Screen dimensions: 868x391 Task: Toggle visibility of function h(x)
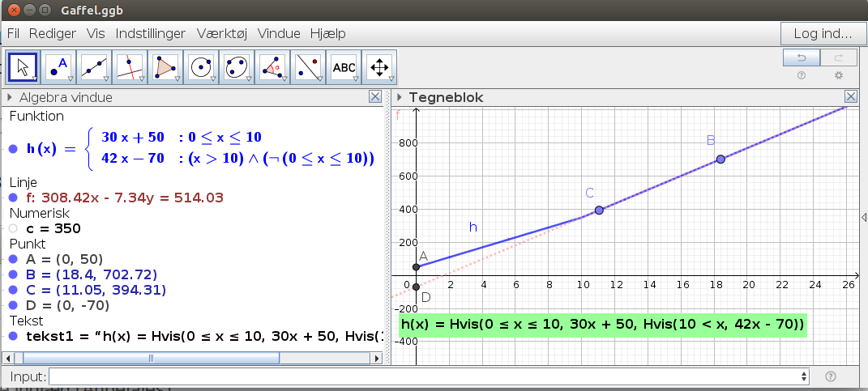[13, 149]
